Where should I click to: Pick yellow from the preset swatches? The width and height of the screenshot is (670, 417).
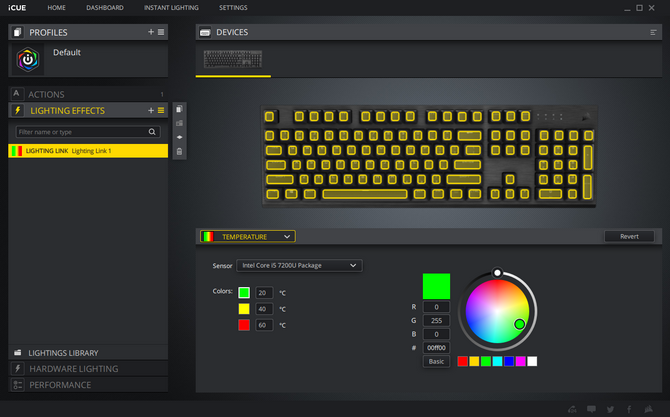pyautogui.click(x=474, y=361)
